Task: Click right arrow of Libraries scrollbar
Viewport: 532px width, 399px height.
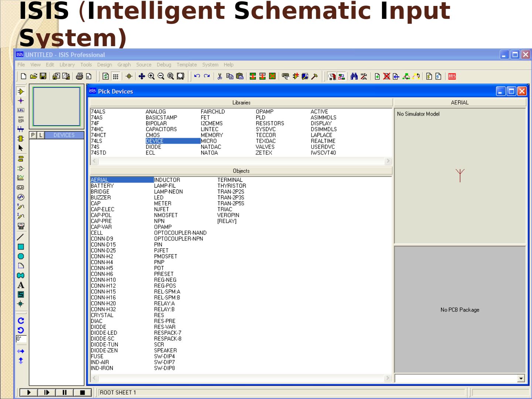Action: tap(388, 161)
